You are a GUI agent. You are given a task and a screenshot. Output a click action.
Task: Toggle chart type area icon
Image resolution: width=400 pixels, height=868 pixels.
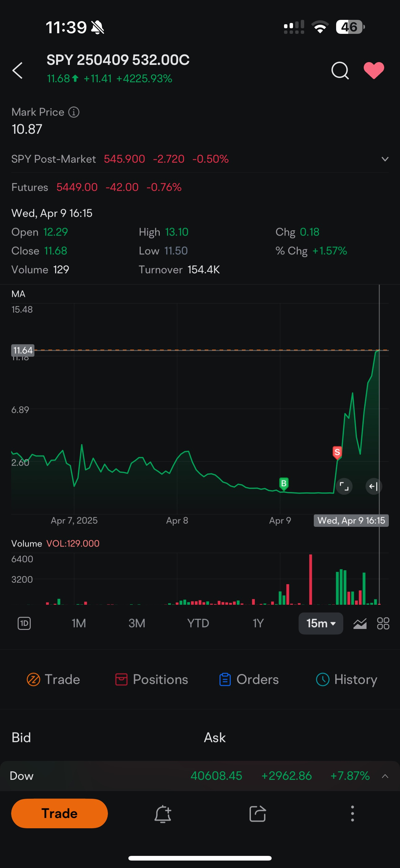pos(360,624)
